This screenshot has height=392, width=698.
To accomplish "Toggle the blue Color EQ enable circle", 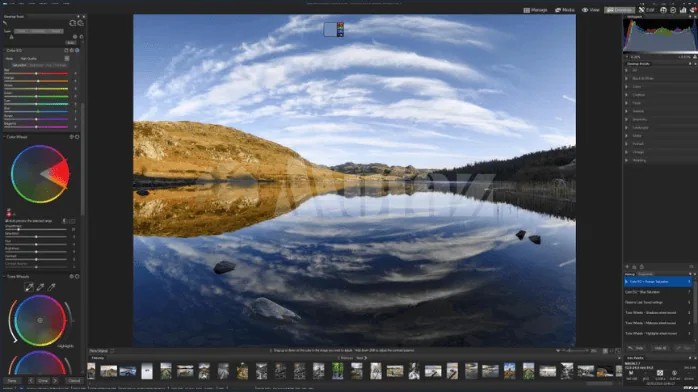I will tap(77, 51).
